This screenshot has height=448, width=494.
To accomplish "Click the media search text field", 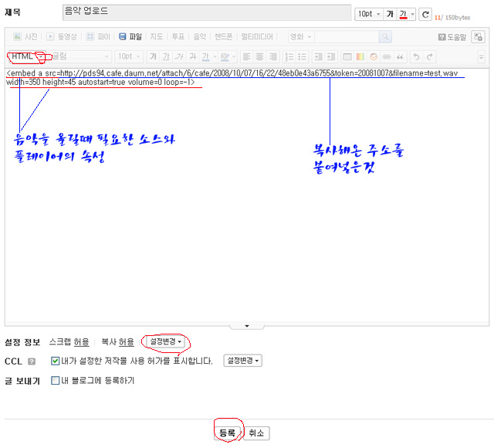I will [347, 37].
